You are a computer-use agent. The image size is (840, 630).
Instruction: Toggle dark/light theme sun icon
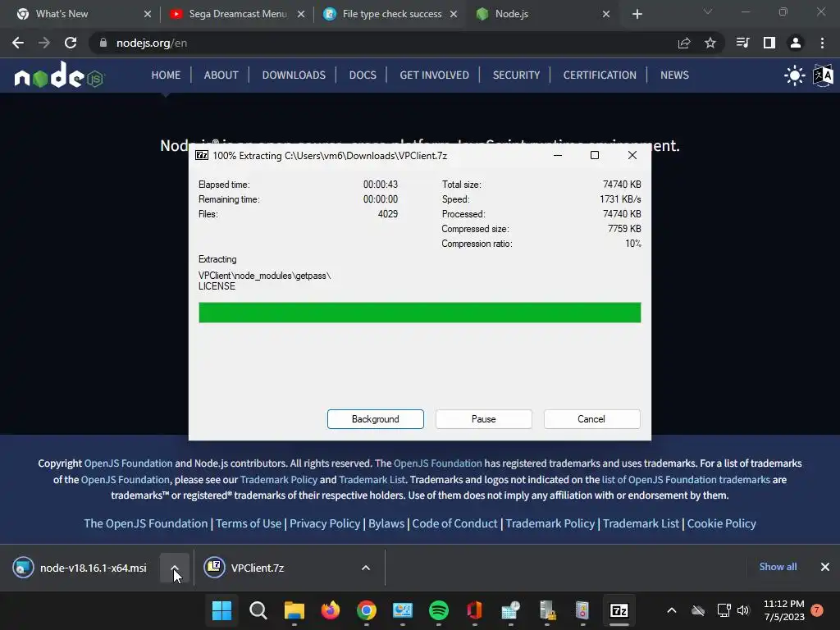tap(794, 75)
